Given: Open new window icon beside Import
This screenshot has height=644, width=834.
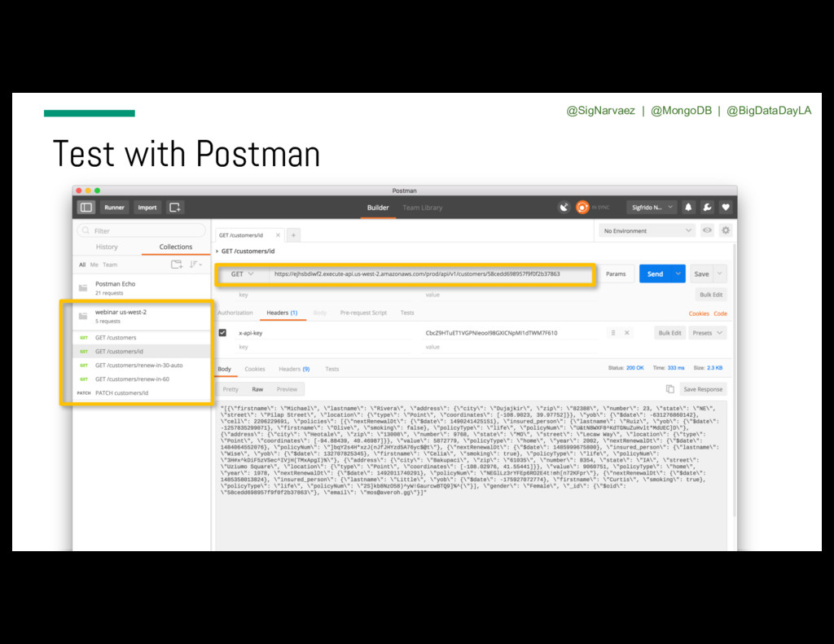Looking at the screenshot, I should (174, 208).
